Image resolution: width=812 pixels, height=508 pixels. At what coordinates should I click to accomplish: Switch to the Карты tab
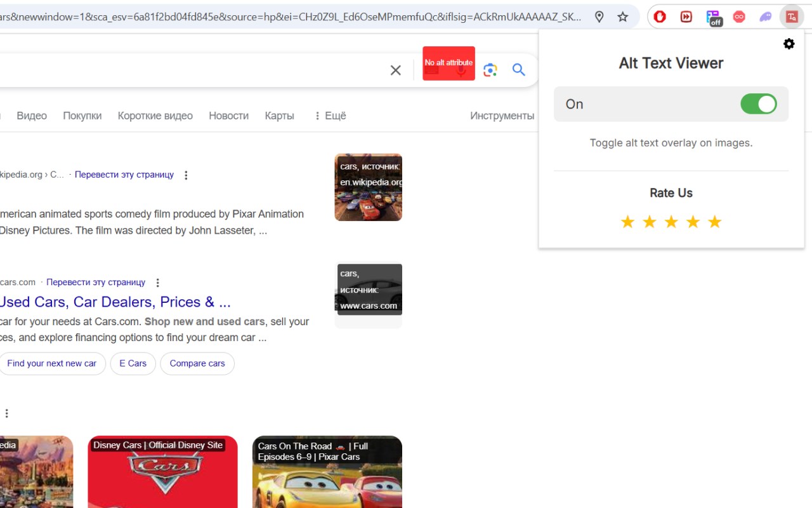point(279,116)
